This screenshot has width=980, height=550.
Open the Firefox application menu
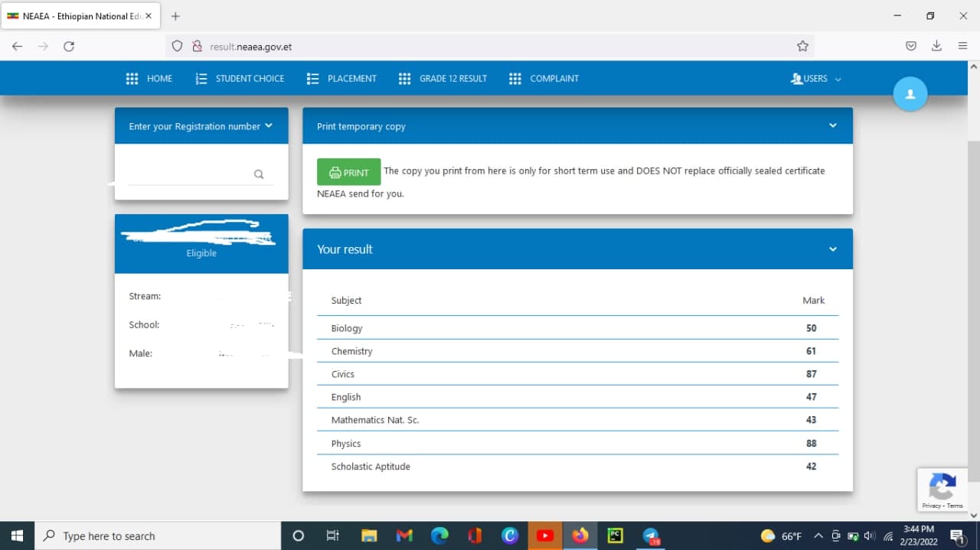[962, 46]
